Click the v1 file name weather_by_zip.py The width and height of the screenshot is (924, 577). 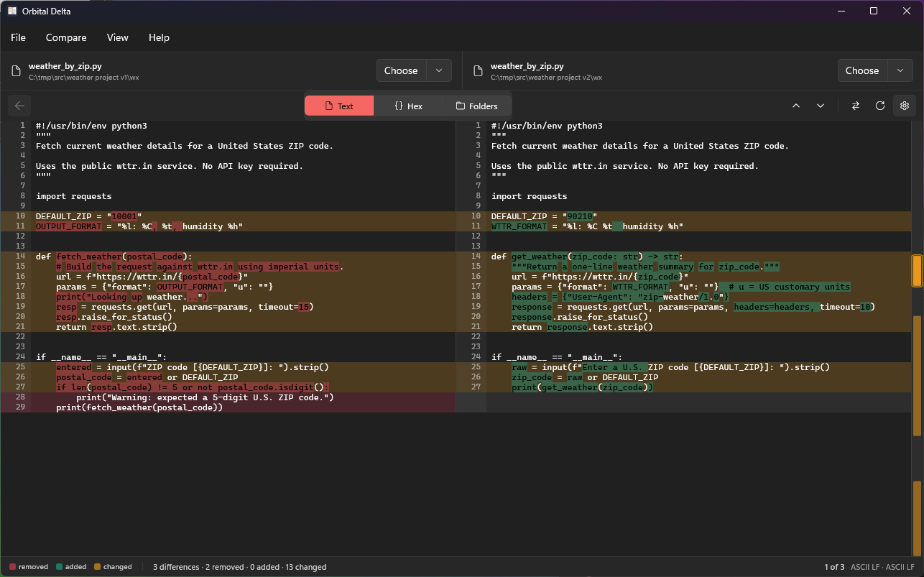[x=65, y=66]
